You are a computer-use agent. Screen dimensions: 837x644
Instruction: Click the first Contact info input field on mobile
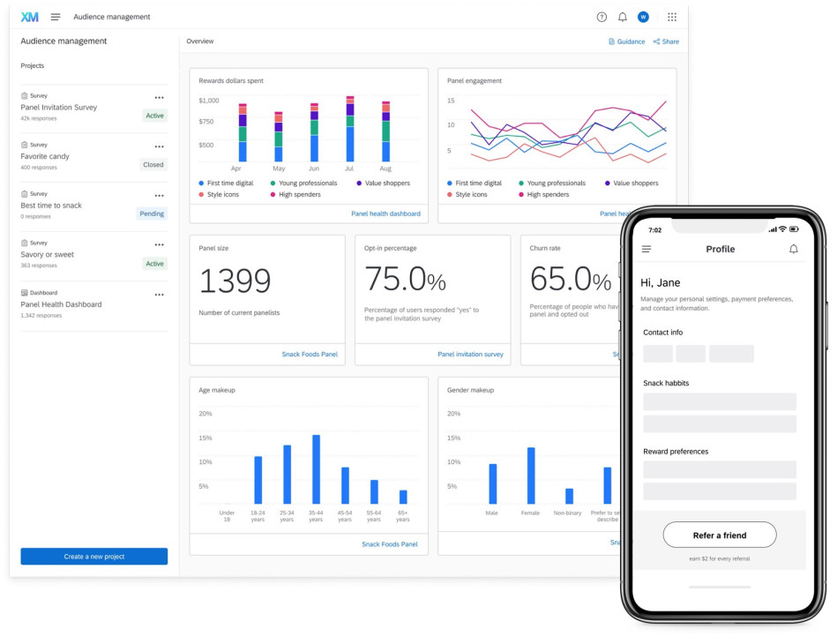click(x=656, y=353)
